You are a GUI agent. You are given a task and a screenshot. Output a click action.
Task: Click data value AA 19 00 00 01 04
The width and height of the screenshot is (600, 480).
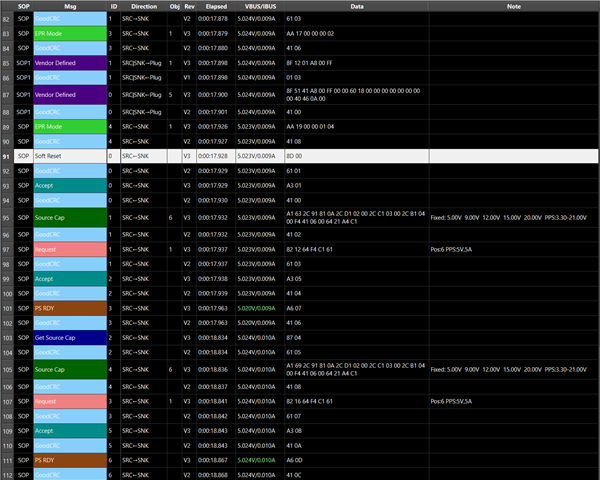point(310,127)
